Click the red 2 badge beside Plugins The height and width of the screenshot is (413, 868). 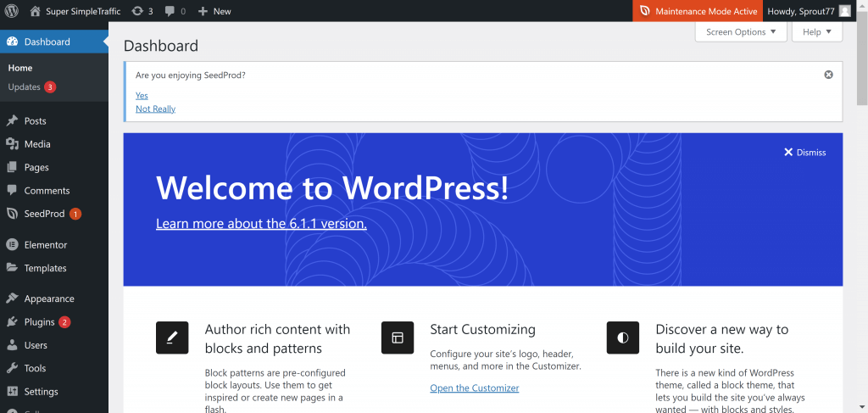[64, 321]
